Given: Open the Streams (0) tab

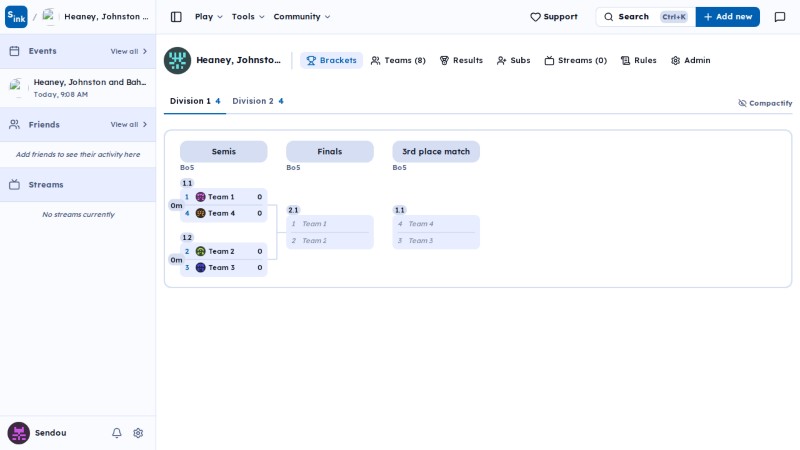Looking at the screenshot, I should pos(576,60).
